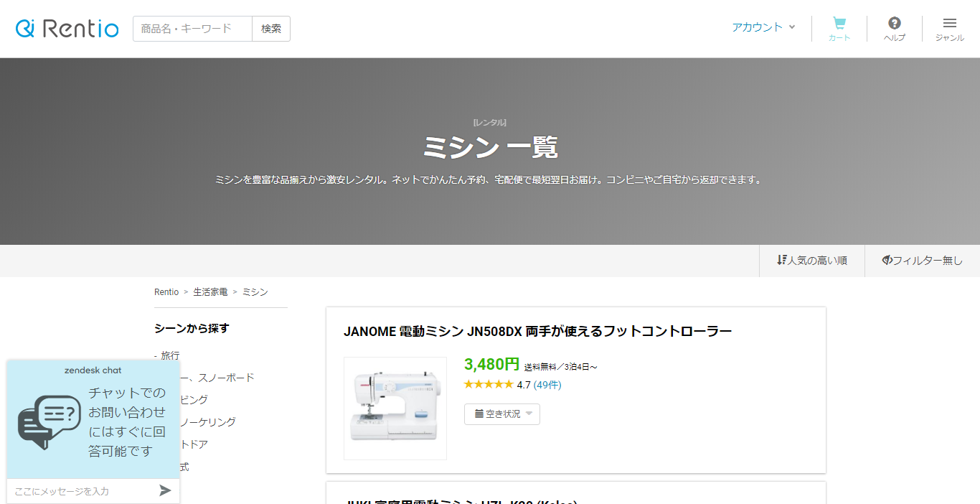Image resolution: width=980 pixels, height=504 pixels.
Task: Click the Rentio logo
Action: point(67,29)
